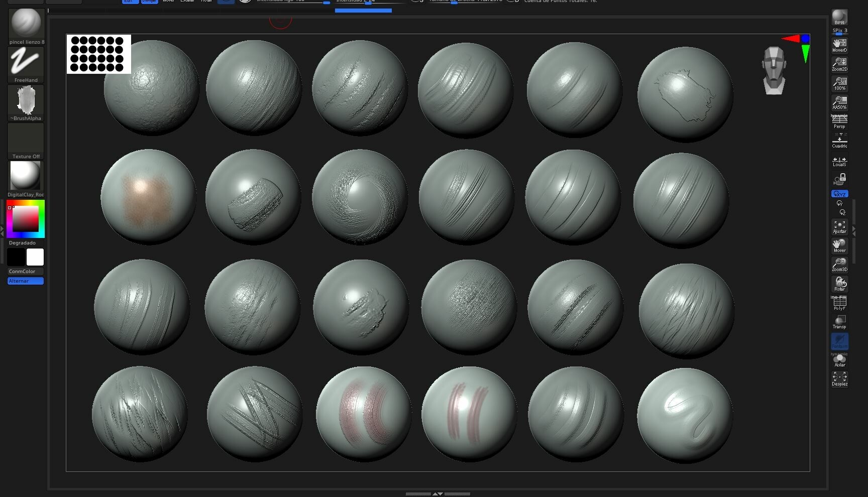This screenshot has height=497, width=868.
Task: Open the pincel lienzo 8 brush selector
Action: tap(25, 23)
